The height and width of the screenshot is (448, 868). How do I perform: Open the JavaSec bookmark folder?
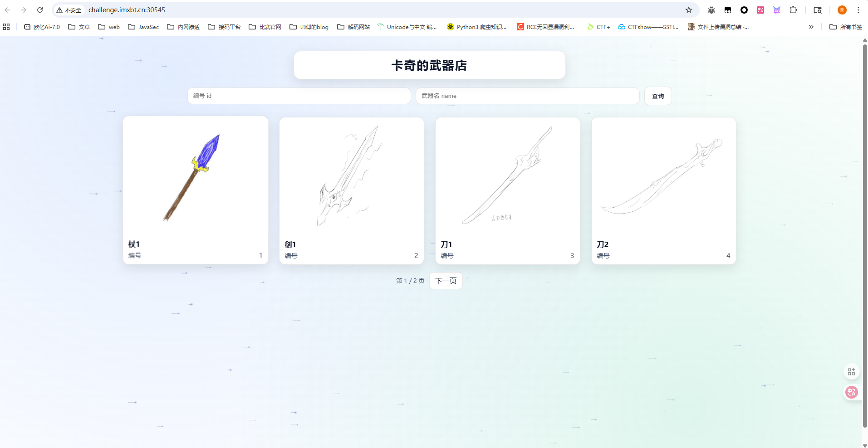coord(143,27)
